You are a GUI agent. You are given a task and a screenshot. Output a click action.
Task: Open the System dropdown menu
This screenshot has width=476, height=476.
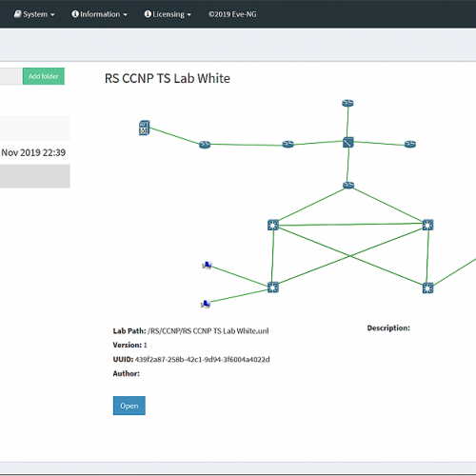34,14
